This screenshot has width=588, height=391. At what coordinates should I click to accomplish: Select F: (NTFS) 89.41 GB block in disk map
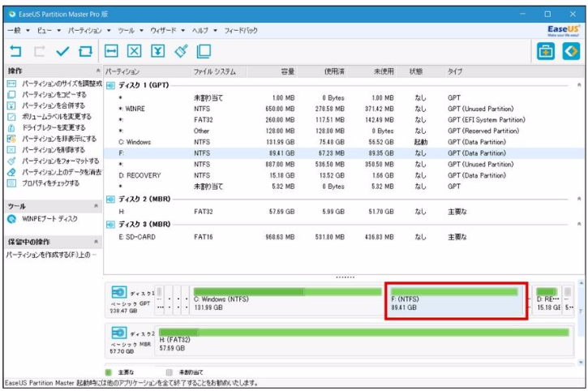[456, 301]
